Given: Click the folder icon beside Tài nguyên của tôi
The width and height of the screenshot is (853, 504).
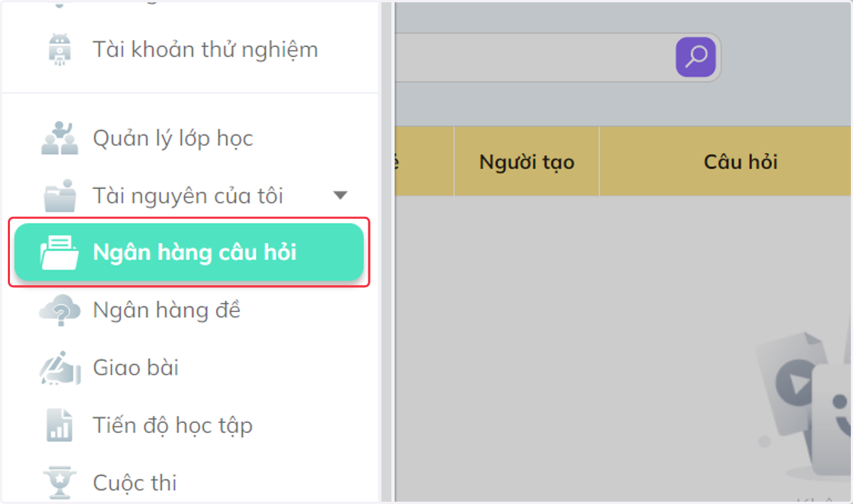Looking at the screenshot, I should (60, 195).
